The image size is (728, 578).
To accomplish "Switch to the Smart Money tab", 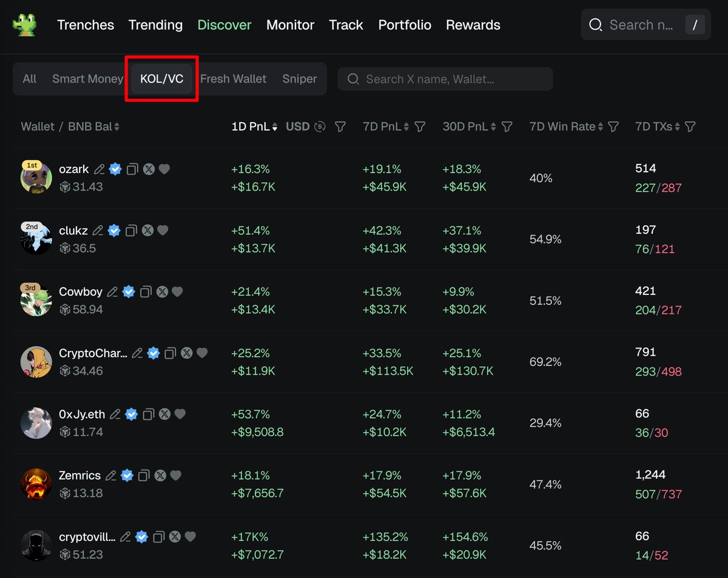I will [87, 79].
